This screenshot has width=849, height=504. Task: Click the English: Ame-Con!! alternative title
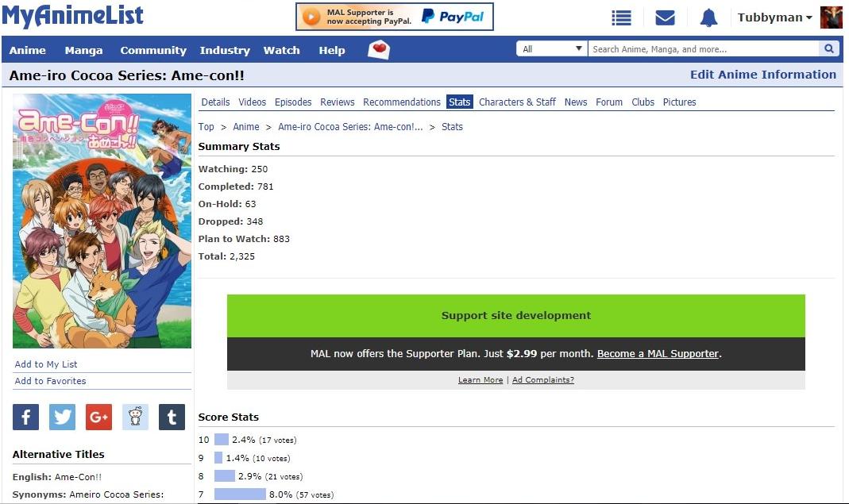pos(57,477)
